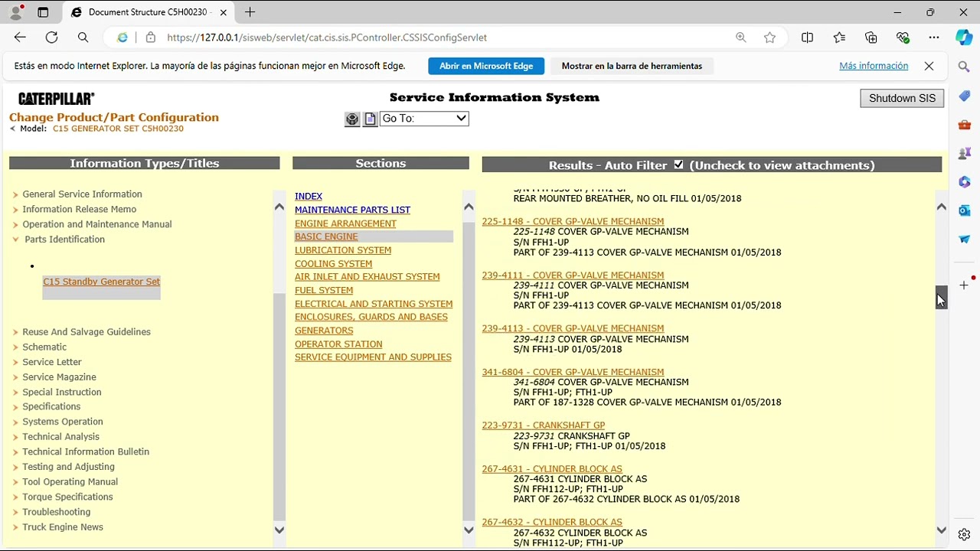Open 267-4631 CYLINDER BLOCK AS result

[x=552, y=469]
